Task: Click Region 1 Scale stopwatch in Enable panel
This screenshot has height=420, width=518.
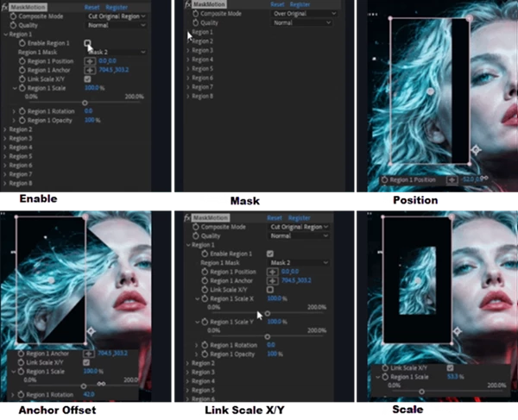Action: tap(22, 88)
